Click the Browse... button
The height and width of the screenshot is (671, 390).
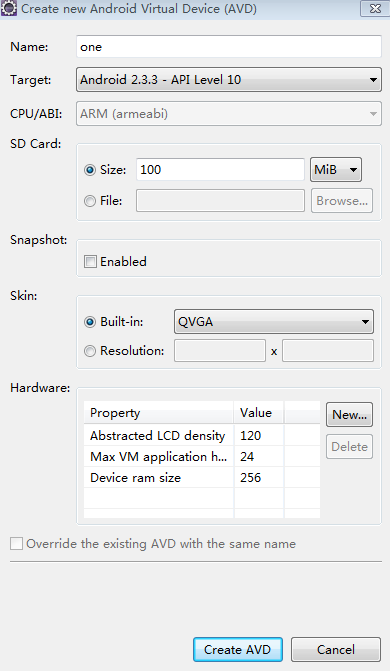tap(342, 201)
